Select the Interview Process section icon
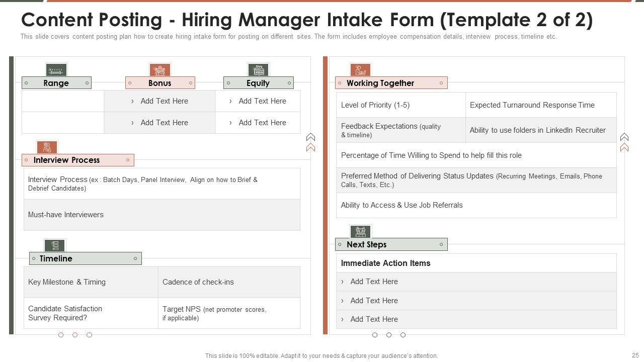The image size is (644, 362). tap(47, 147)
